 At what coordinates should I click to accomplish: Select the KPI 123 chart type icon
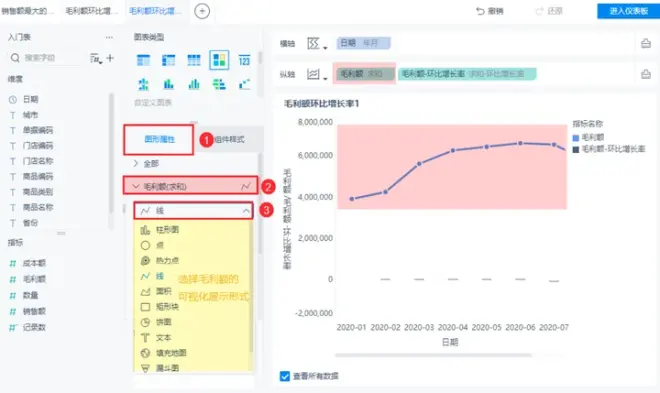point(244,60)
